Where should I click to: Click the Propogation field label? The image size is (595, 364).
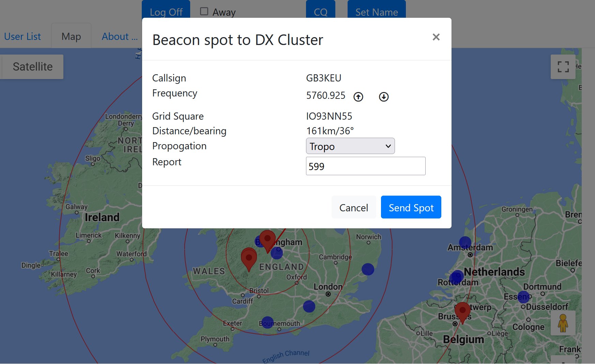pos(179,146)
